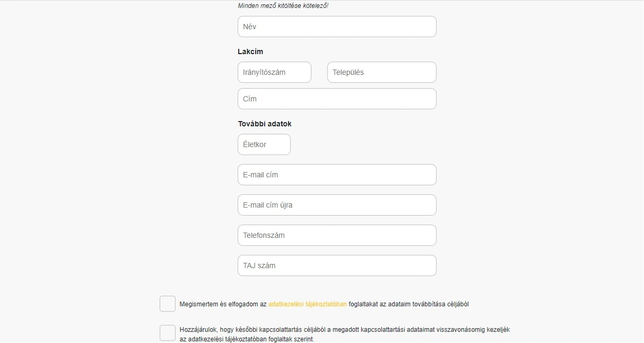
Task: Click the foglaltakat az adataim továbbítása text
Action: 408,304
